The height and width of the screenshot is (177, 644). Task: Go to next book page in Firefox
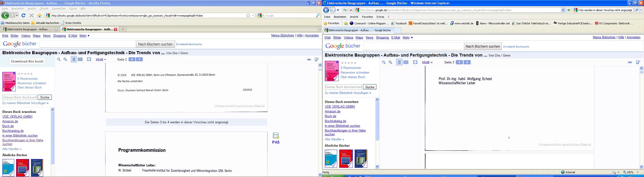(x=139, y=59)
